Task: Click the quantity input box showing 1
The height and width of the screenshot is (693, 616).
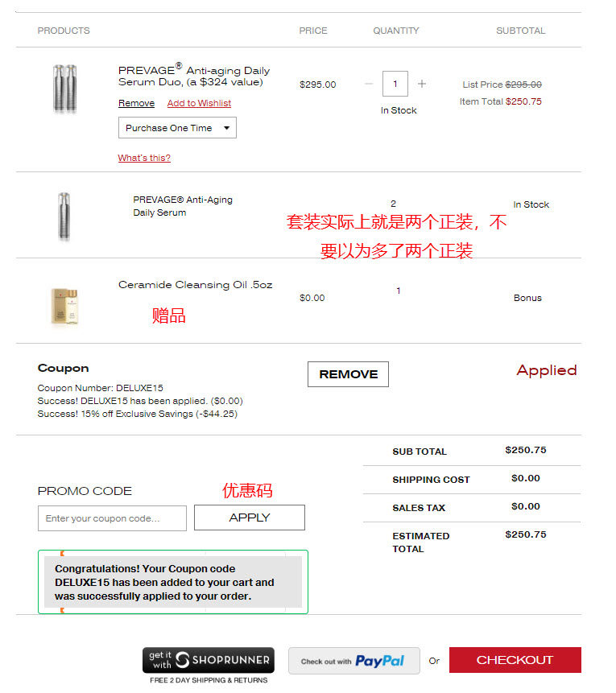Action: pyautogui.click(x=395, y=84)
